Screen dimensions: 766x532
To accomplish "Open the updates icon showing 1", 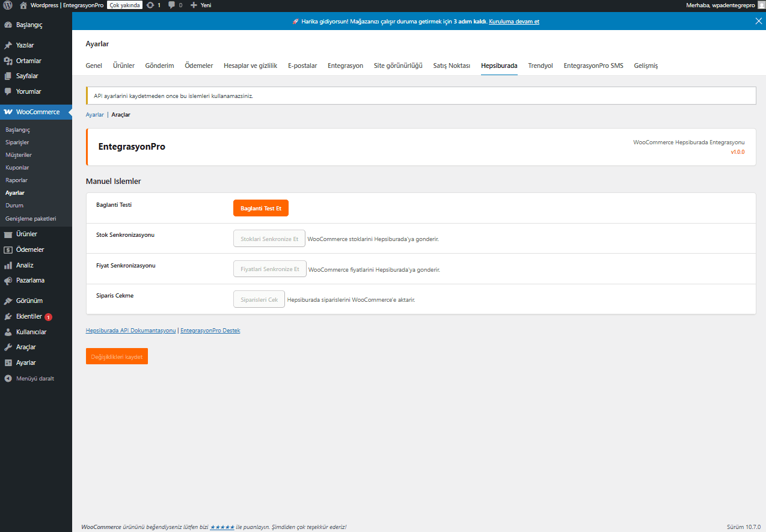I will (150, 5).
